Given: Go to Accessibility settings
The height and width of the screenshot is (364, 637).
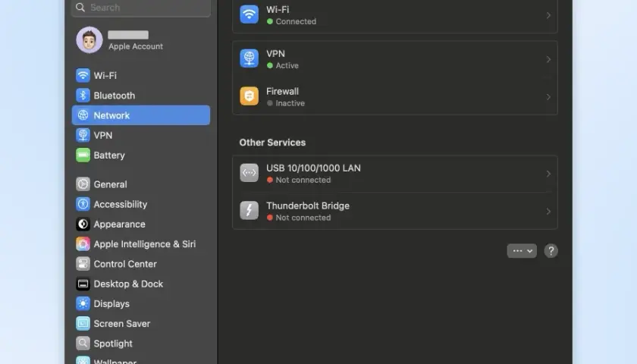Looking at the screenshot, I should (141, 204).
